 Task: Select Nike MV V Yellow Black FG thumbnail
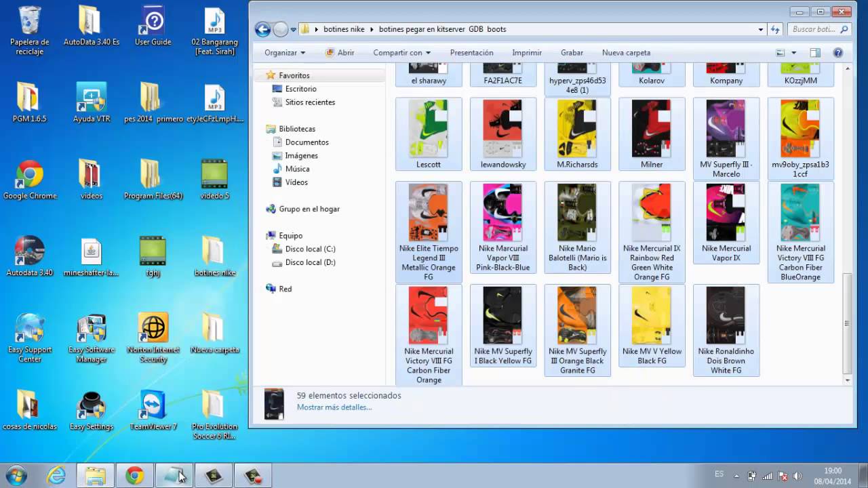tap(652, 326)
